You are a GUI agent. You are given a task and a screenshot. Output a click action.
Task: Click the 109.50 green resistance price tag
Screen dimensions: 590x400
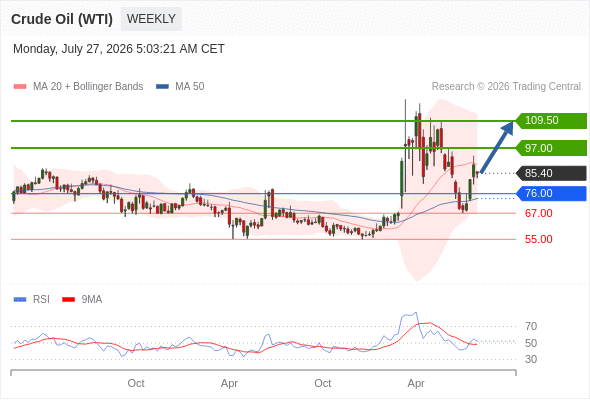coord(551,120)
